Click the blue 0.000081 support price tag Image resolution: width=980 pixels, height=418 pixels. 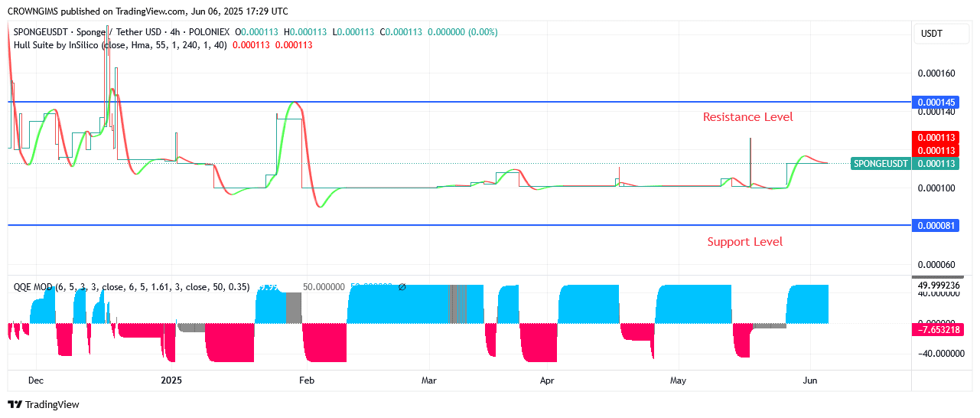(x=936, y=225)
